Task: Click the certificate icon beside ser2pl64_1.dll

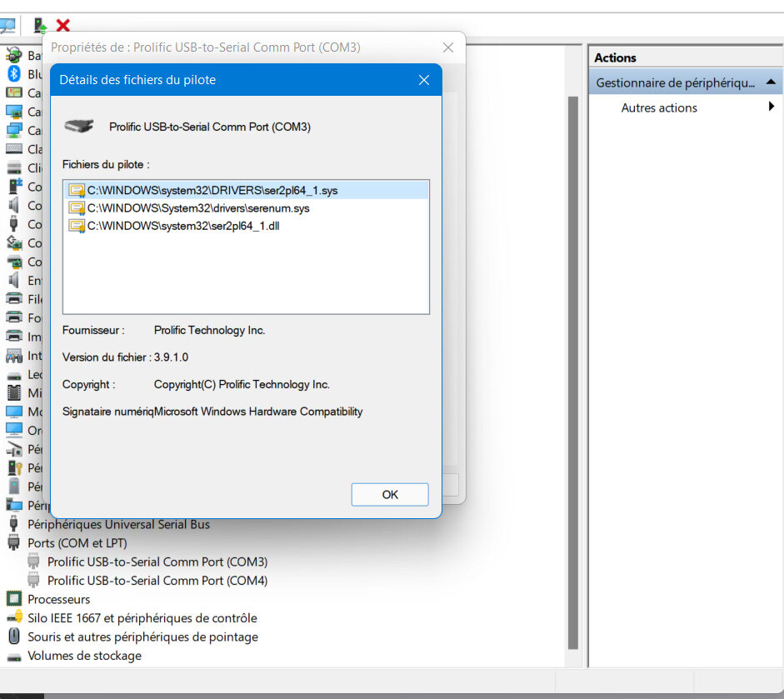Action: [77, 226]
